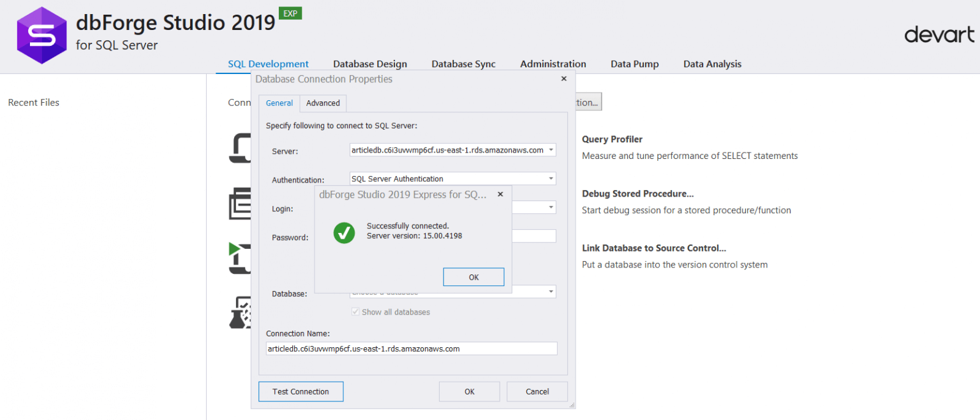The width and height of the screenshot is (980, 420).
Task: Click the flask with checklist icon
Action: click(240, 313)
